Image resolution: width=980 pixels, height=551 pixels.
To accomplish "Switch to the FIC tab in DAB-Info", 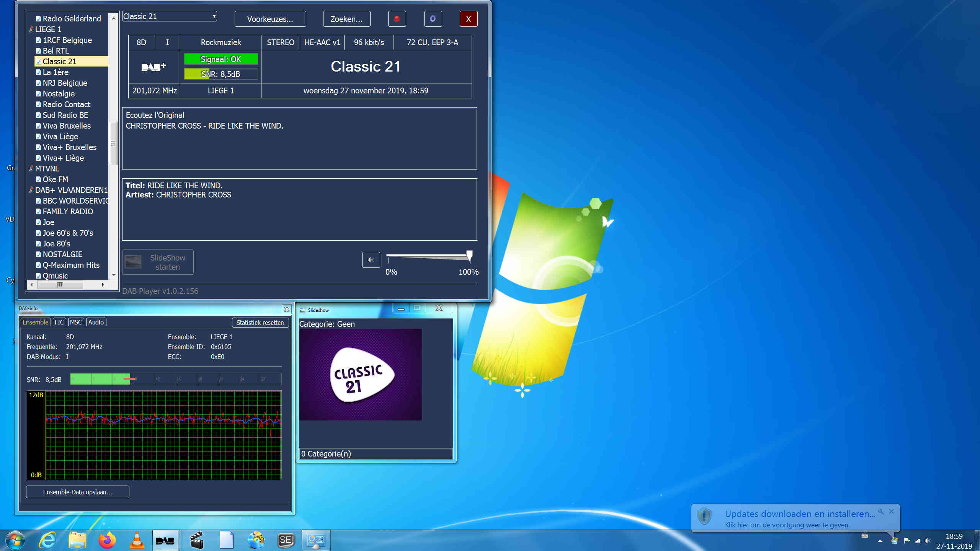I will point(59,322).
